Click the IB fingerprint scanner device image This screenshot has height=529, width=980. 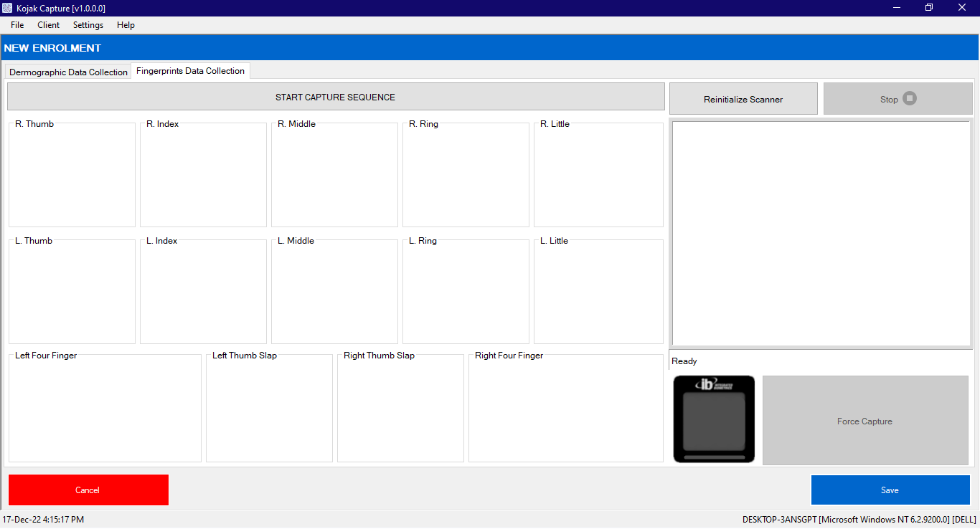coord(714,419)
